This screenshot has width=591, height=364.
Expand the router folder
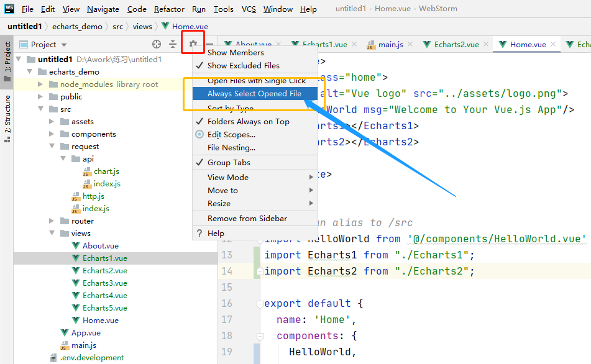52,221
